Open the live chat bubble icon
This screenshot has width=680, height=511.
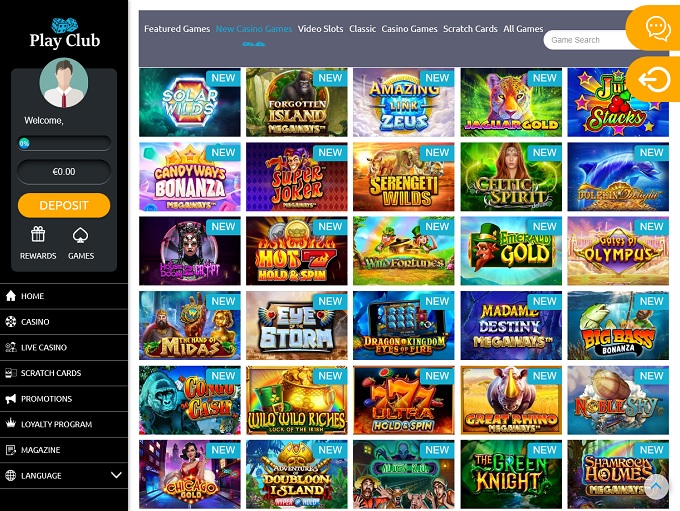point(657,29)
